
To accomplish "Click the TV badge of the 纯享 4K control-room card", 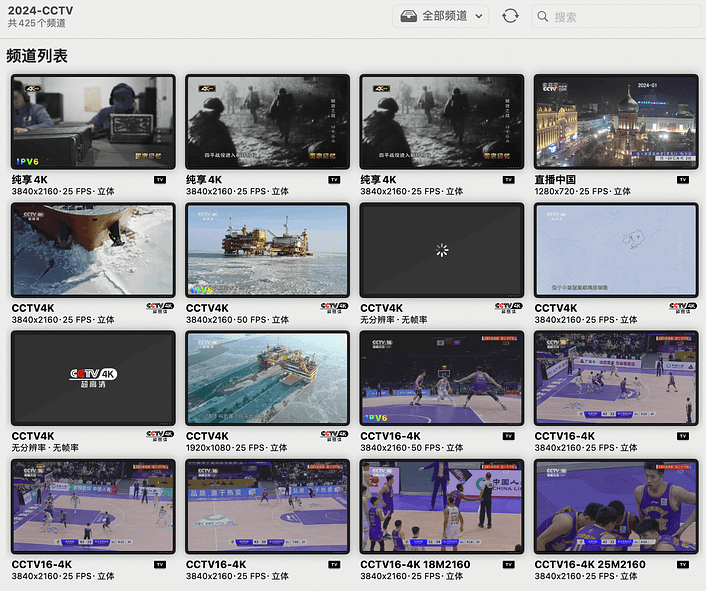I will [160, 180].
